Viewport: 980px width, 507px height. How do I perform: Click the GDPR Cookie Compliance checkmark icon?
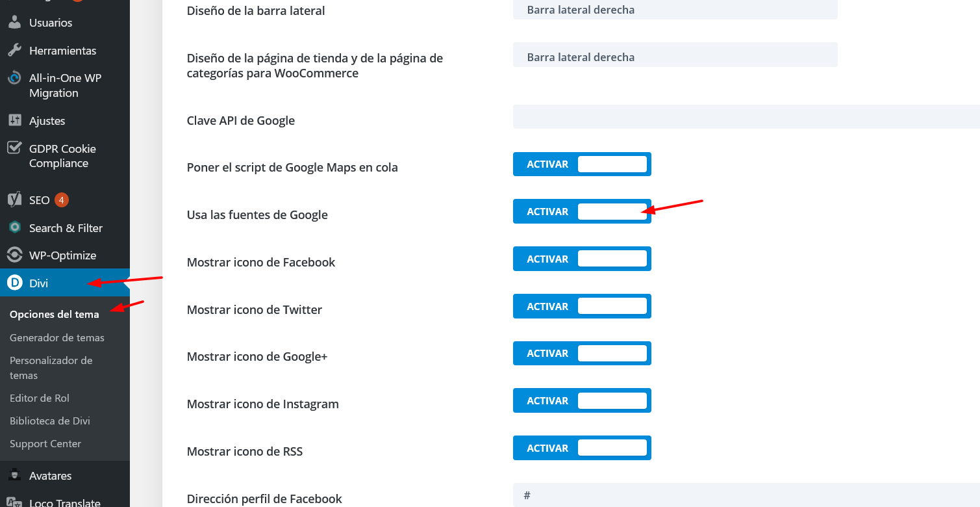coord(14,148)
